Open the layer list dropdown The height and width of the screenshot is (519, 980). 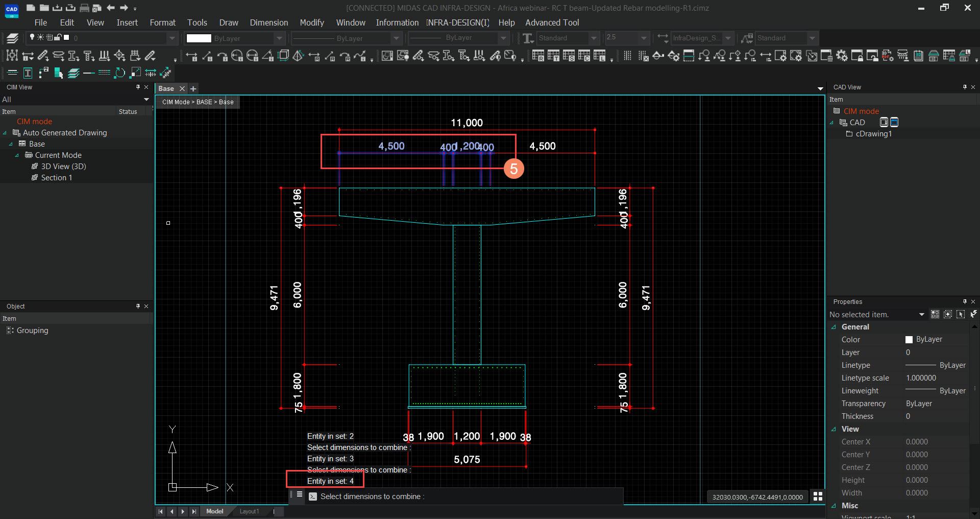click(172, 38)
